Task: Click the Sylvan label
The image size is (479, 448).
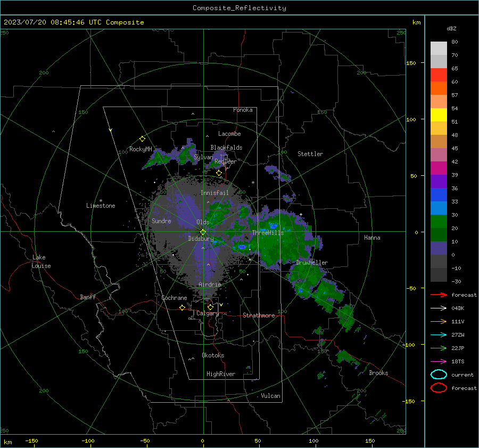Action: pyautogui.click(x=203, y=157)
